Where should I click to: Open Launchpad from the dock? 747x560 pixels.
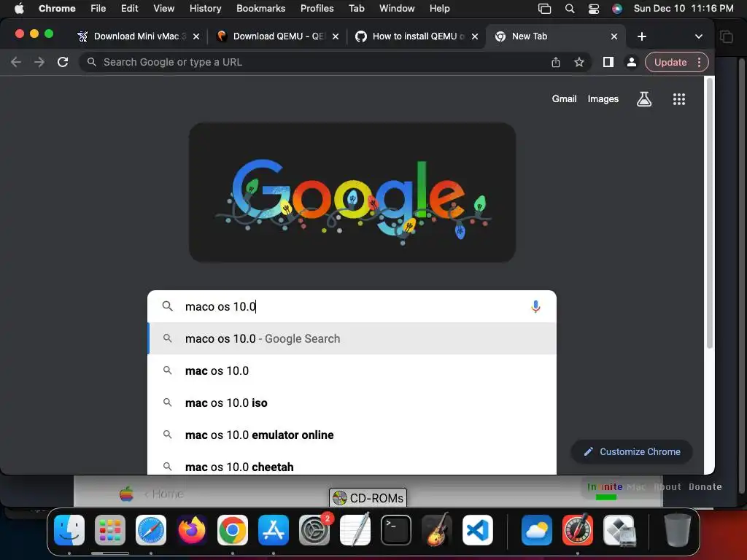click(x=110, y=530)
